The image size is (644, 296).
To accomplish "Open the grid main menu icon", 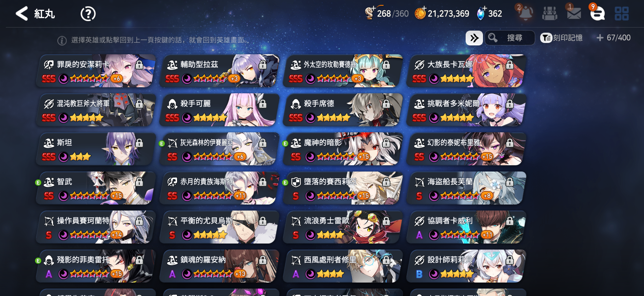I will click(622, 13).
